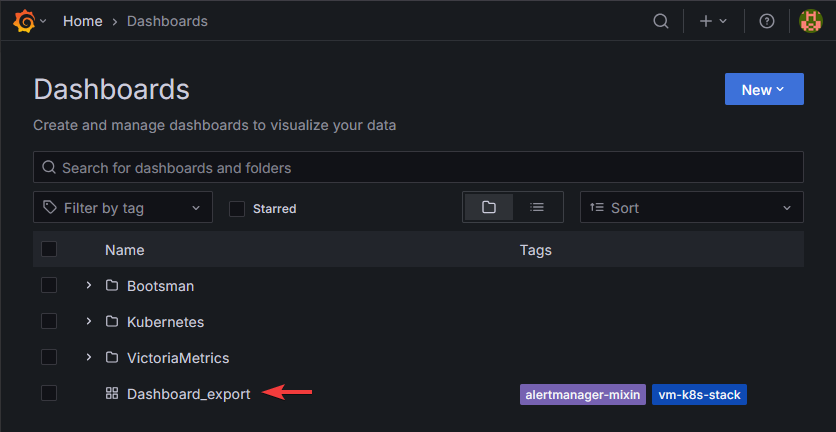Open the plus add menu in header

click(x=713, y=21)
